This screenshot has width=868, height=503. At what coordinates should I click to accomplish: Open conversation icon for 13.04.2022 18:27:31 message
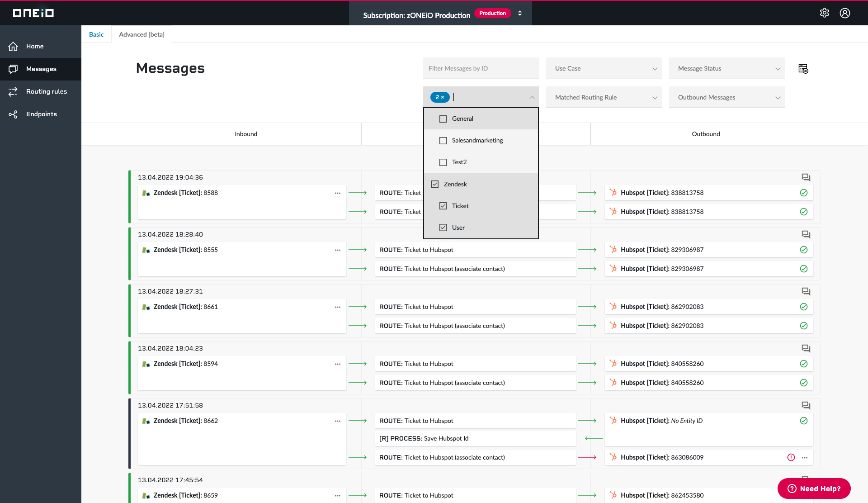point(806,291)
